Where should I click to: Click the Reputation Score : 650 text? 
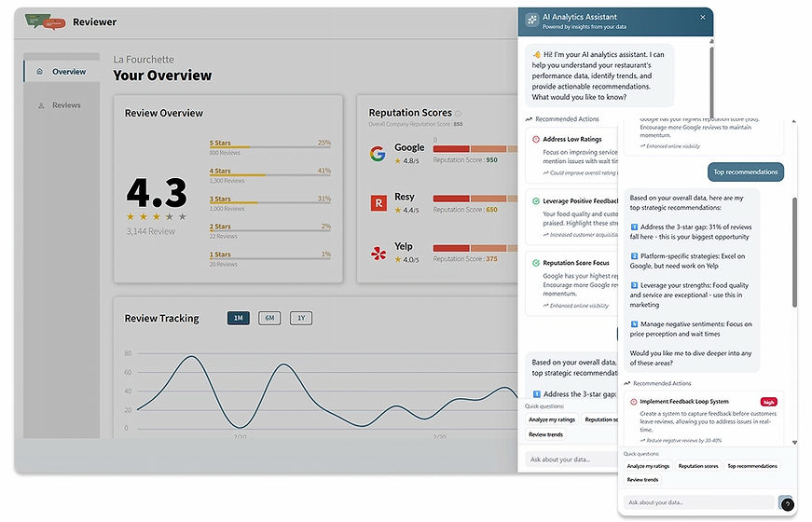pos(465,210)
